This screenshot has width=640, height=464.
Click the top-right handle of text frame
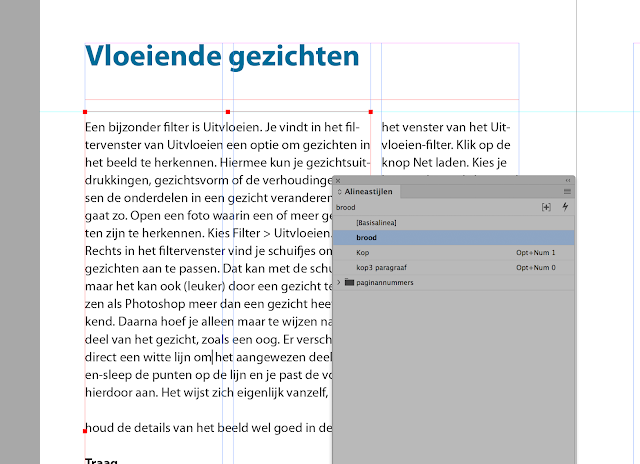click(371, 112)
